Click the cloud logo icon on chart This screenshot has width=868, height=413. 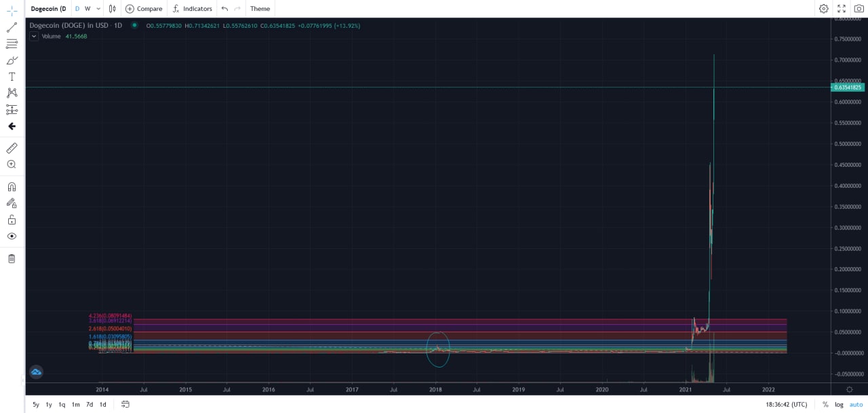(36, 372)
